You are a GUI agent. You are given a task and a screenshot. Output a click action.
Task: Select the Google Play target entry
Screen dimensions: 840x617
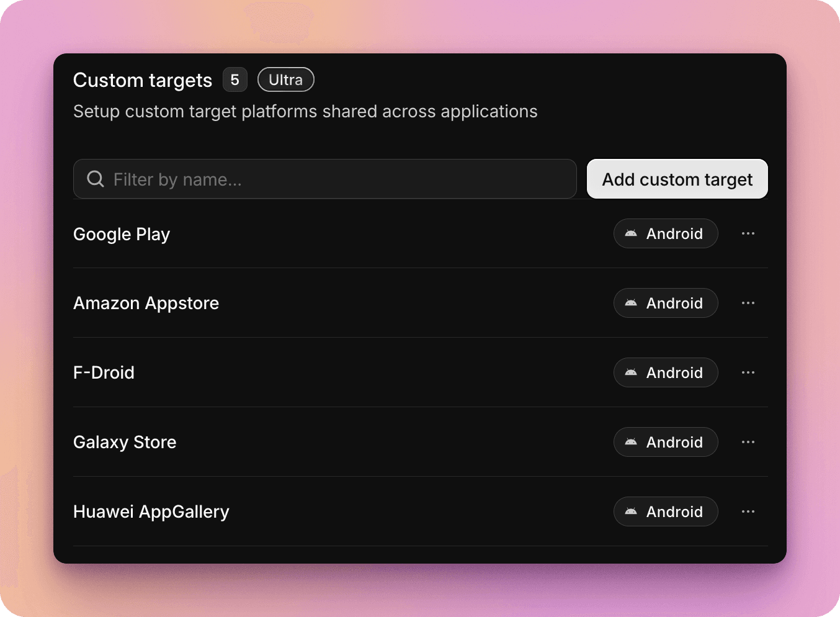(x=122, y=234)
